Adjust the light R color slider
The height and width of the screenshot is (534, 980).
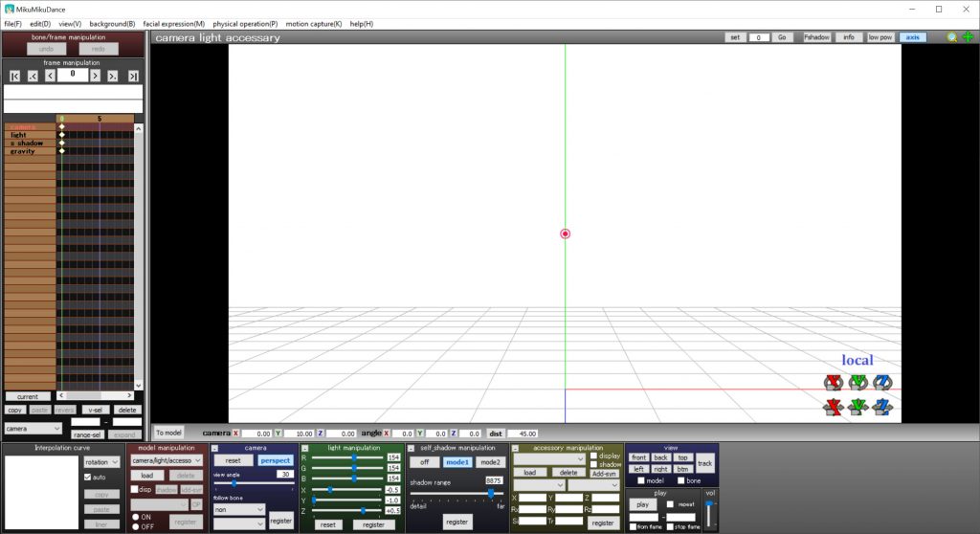click(354, 457)
